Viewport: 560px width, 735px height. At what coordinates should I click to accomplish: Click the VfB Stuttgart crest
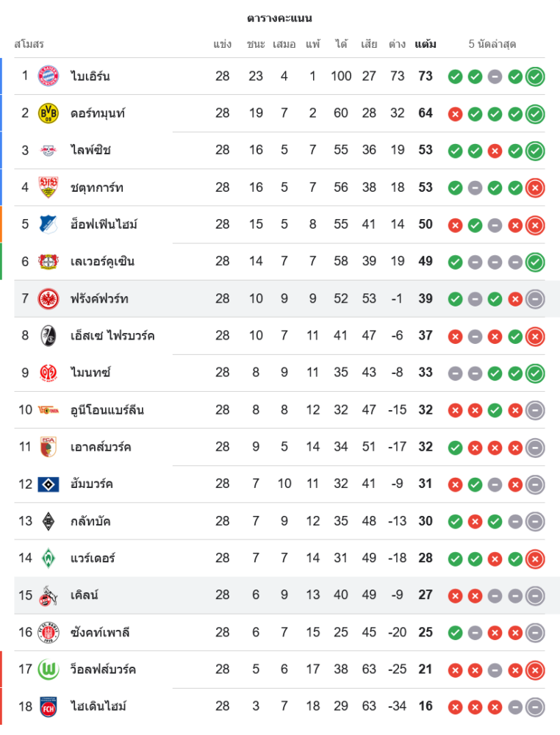point(48,187)
